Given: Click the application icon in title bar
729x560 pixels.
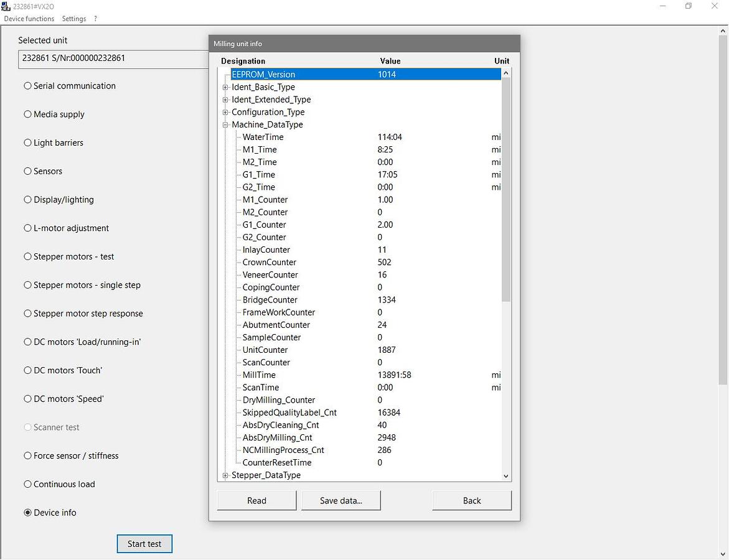Looking at the screenshot, I should [6, 6].
